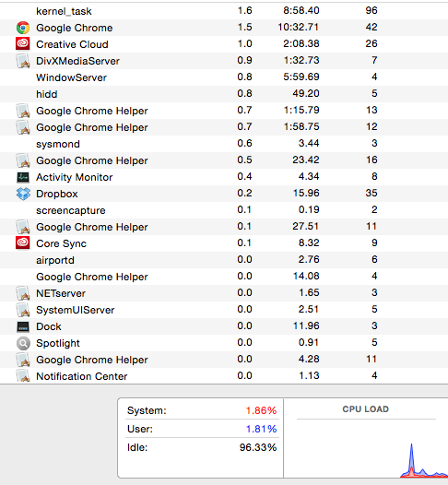Click icon of Chrome Helper with 23.42 time
448x485 pixels.
tap(23, 160)
